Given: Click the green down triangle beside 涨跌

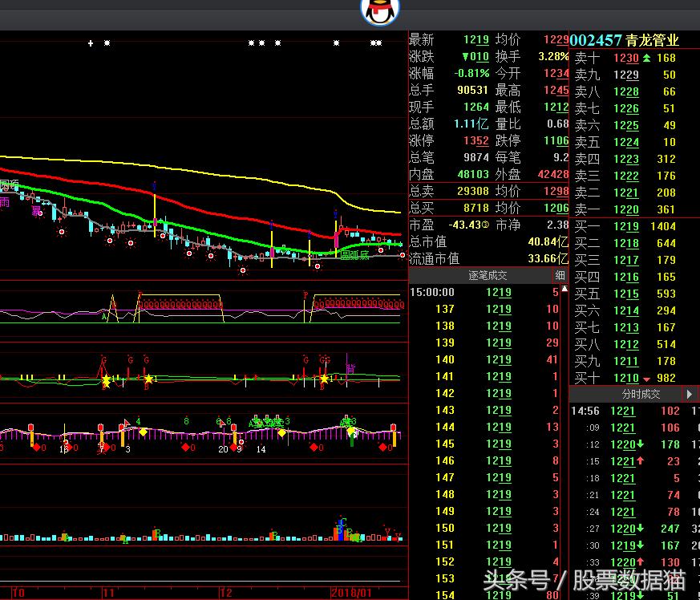Looking at the screenshot, I should point(465,57).
